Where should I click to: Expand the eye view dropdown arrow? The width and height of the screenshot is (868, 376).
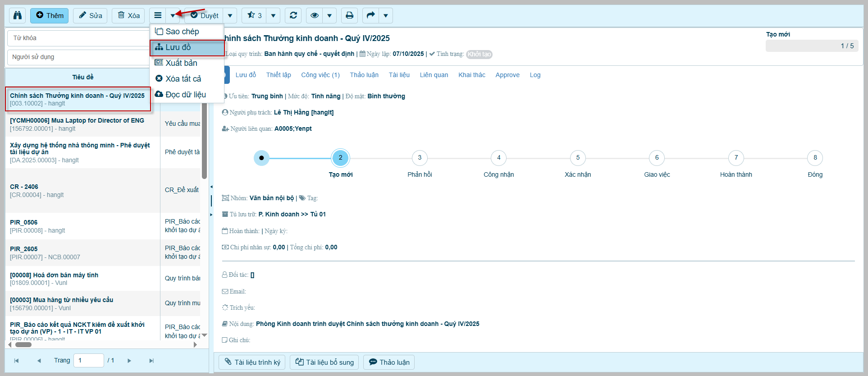click(329, 15)
